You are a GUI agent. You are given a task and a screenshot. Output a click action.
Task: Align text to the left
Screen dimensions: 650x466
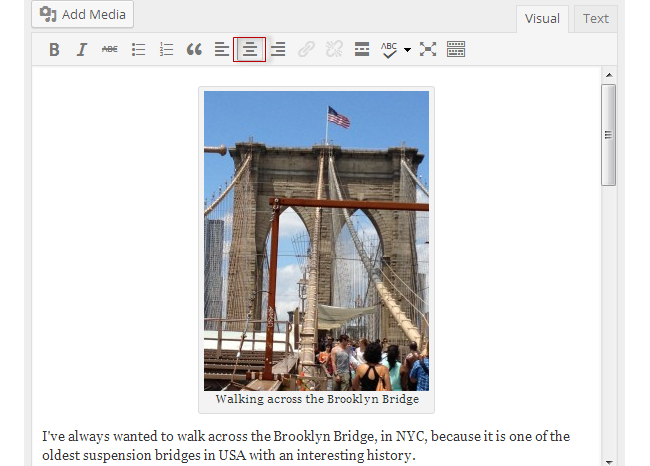pos(222,49)
